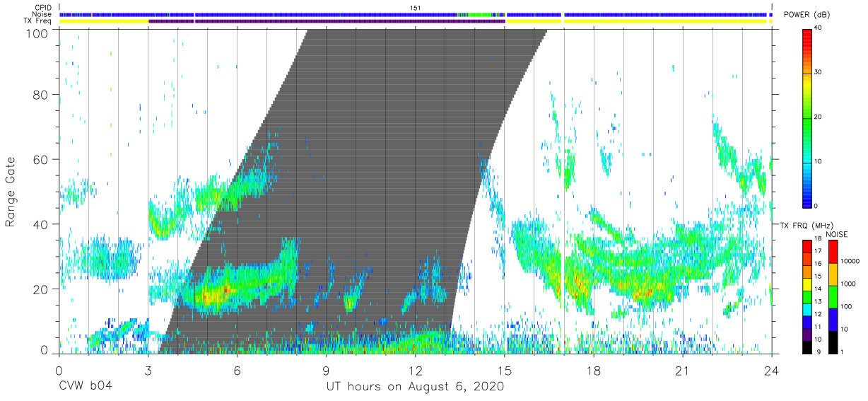Click the power legend tick label 30

(819, 74)
